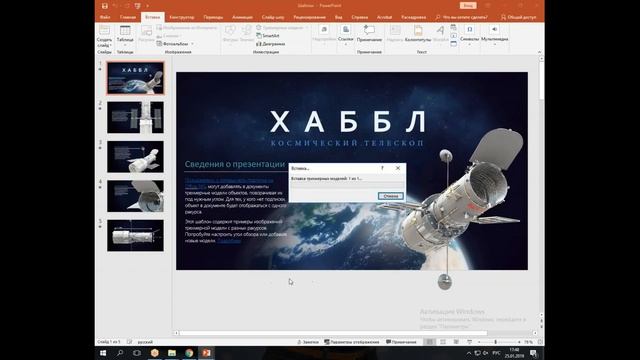This screenshot has width=640, height=360.
Task: Click the heading Сведения о презентации
Action: tap(235, 164)
